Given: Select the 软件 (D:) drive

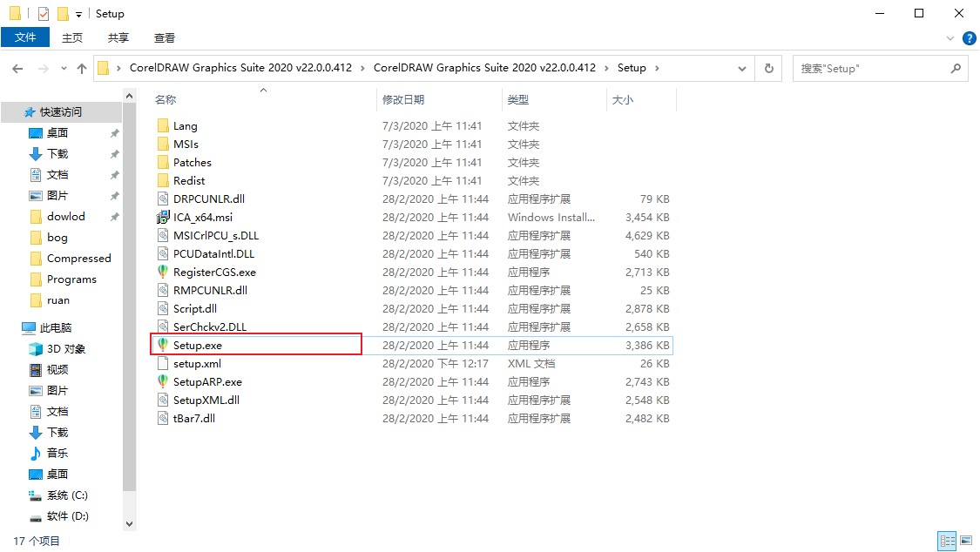Looking at the screenshot, I should (x=67, y=515).
